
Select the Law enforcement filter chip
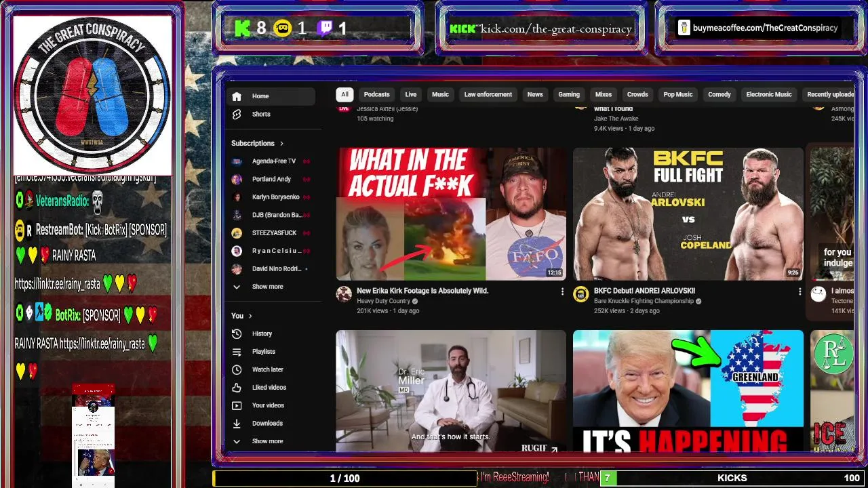[488, 95]
